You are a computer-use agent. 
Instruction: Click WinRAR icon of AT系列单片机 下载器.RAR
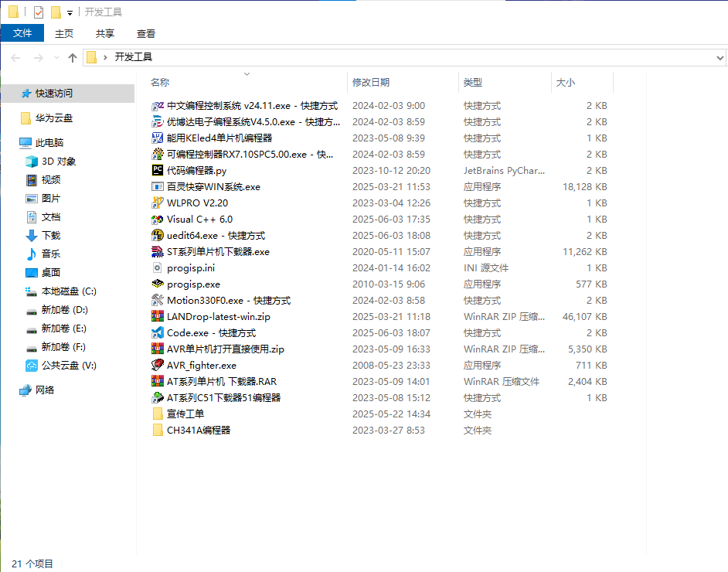[158, 381]
